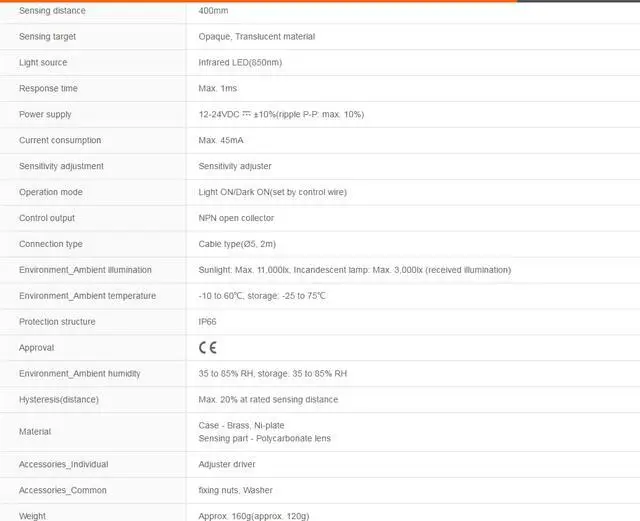Click the Hysteresis(distance) label
The image size is (640, 521).
click(x=59, y=400)
